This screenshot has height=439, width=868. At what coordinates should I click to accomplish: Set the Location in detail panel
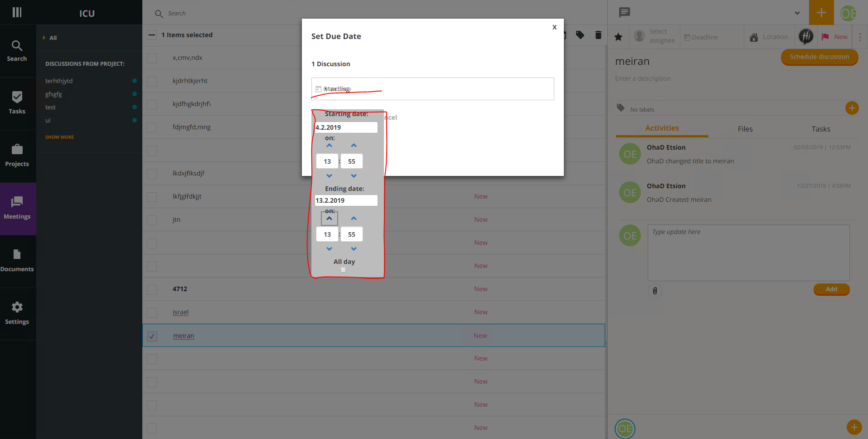pyautogui.click(x=769, y=37)
